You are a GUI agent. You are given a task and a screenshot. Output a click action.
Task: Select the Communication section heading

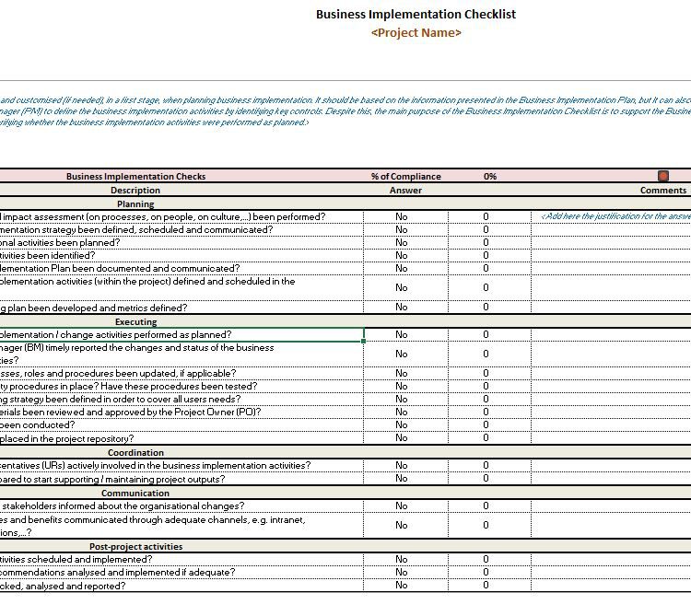pos(135,494)
